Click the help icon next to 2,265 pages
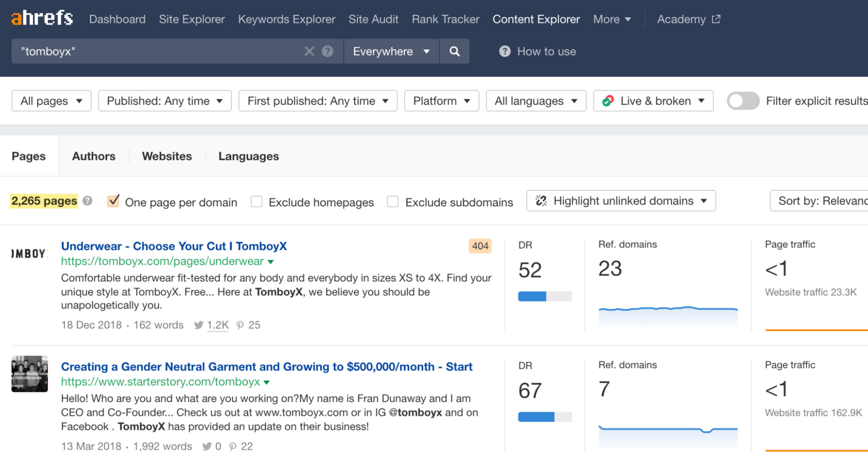The image size is (868, 464). [88, 201]
